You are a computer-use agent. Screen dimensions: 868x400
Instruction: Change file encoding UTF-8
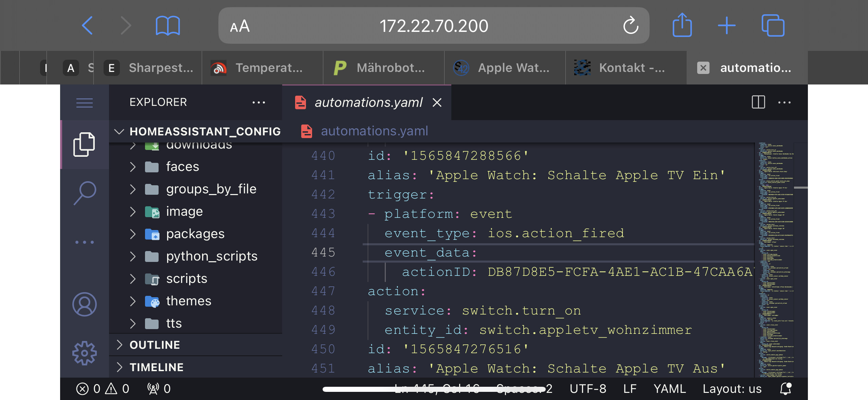point(587,389)
